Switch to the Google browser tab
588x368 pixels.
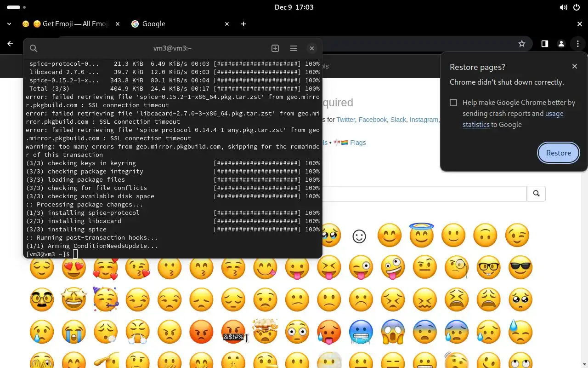[x=180, y=24]
